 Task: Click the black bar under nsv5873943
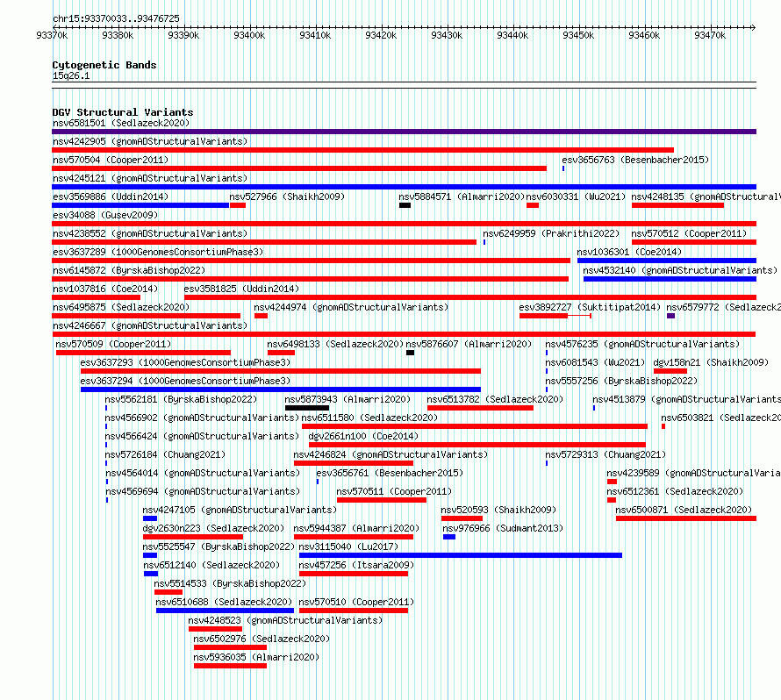(x=307, y=408)
